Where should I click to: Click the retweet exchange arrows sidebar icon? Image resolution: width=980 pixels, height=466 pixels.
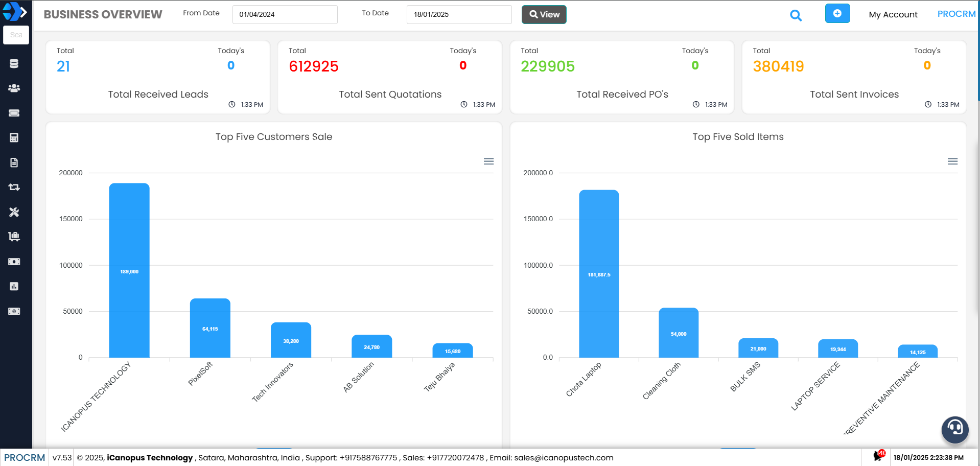pos(14,187)
